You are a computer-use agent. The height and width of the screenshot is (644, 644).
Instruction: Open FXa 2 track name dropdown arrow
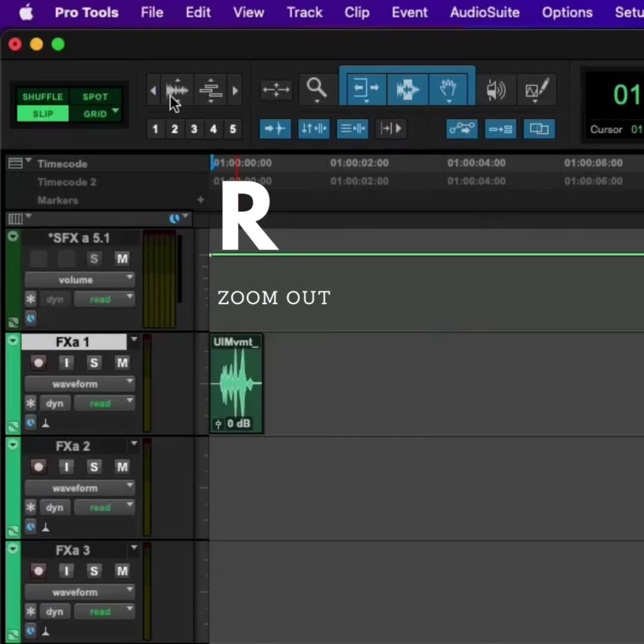click(x=134, y=444)
